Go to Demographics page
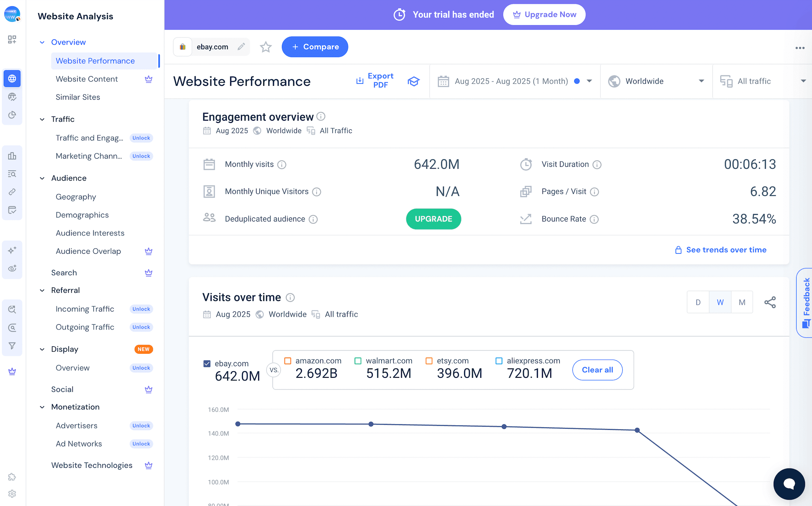 pos(82,215)
